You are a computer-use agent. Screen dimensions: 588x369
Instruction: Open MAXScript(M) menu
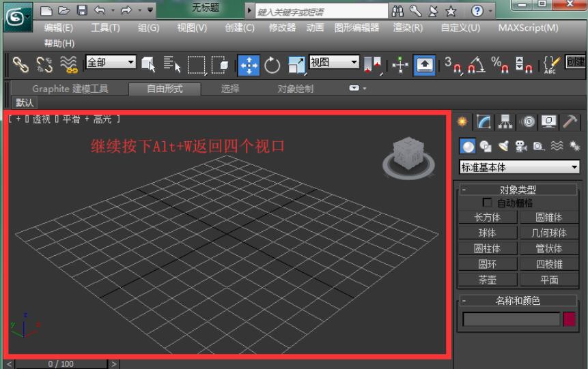click(528, 28)
